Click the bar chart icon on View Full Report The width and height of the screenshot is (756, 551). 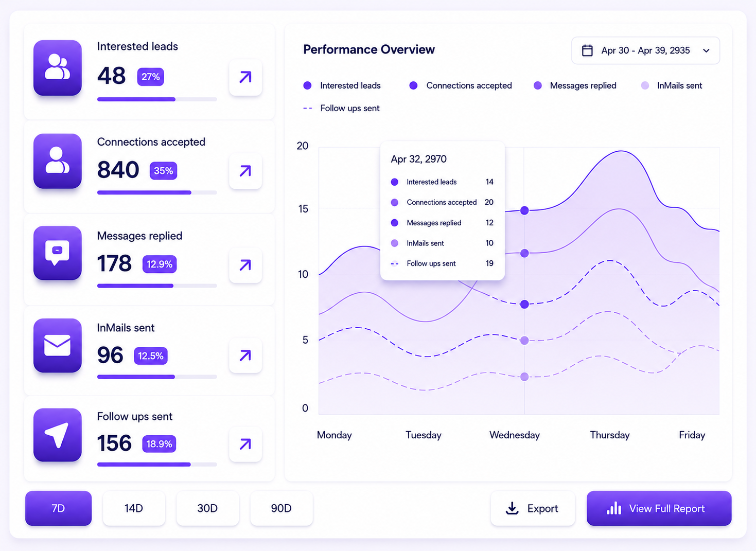coord(613,508)
